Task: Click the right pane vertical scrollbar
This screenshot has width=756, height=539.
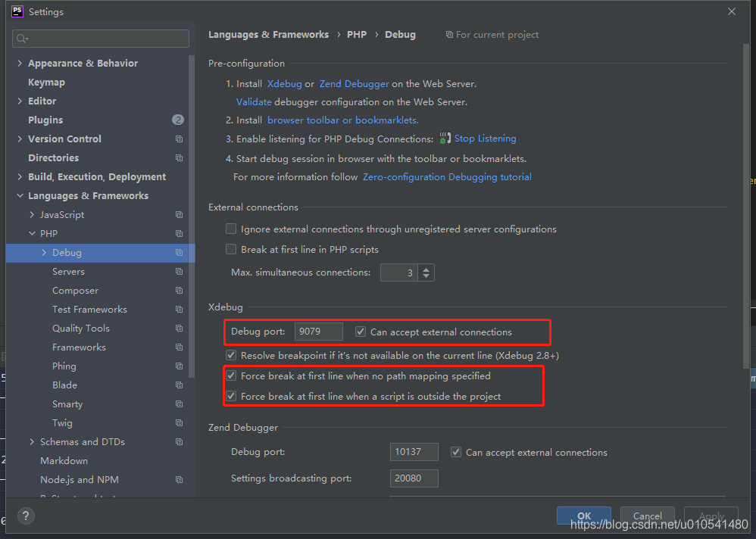Action: coord(746,204)
